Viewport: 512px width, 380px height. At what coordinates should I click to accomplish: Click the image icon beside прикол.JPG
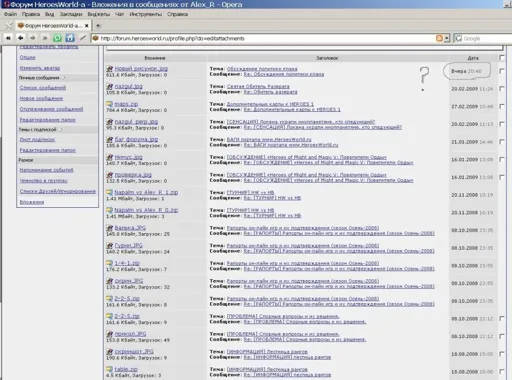tap(110, 334)
